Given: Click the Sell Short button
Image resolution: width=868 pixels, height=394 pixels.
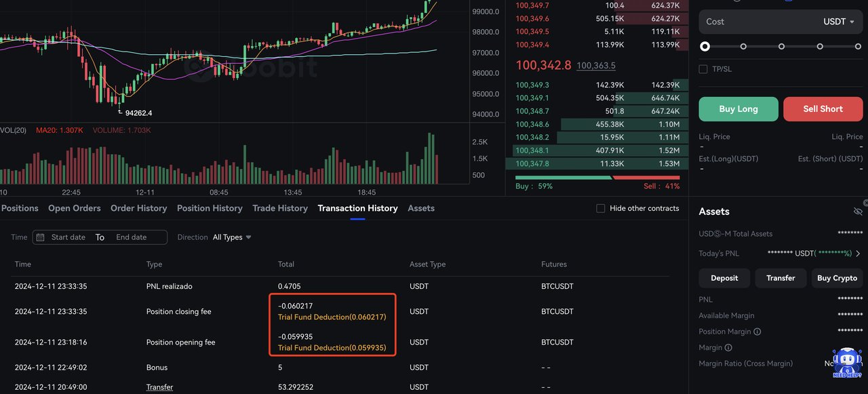Looking at the screenshot, I should pyautogui.click(x=823, y=109).
